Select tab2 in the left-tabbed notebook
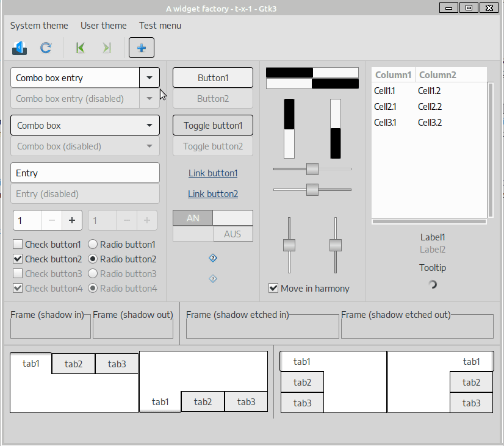 (303, 382)
